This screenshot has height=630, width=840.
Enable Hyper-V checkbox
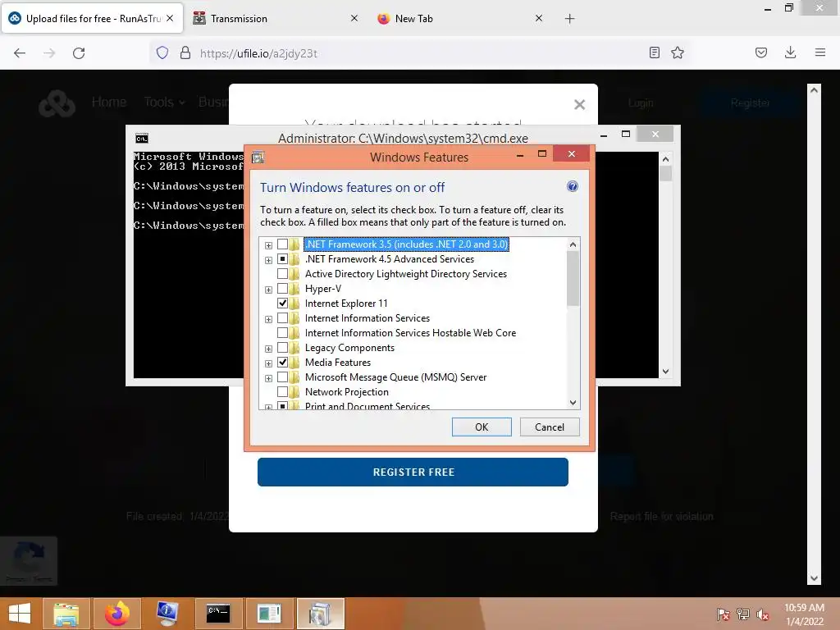tap(282, 289)
